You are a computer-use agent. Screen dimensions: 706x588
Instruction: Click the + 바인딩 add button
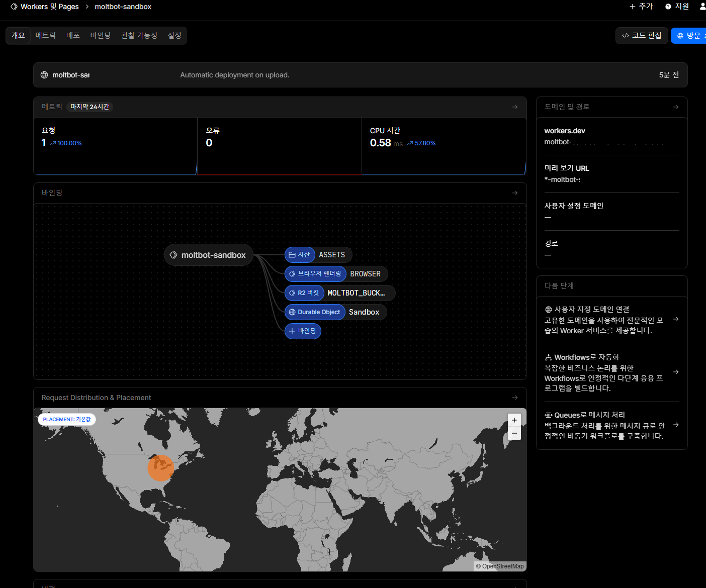[x=303, y=331]
